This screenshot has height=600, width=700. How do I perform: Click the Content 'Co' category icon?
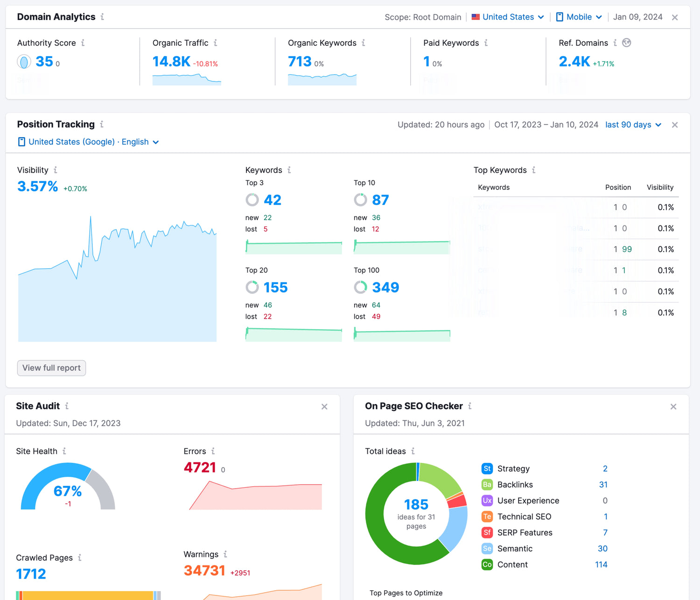click(487, 565)
